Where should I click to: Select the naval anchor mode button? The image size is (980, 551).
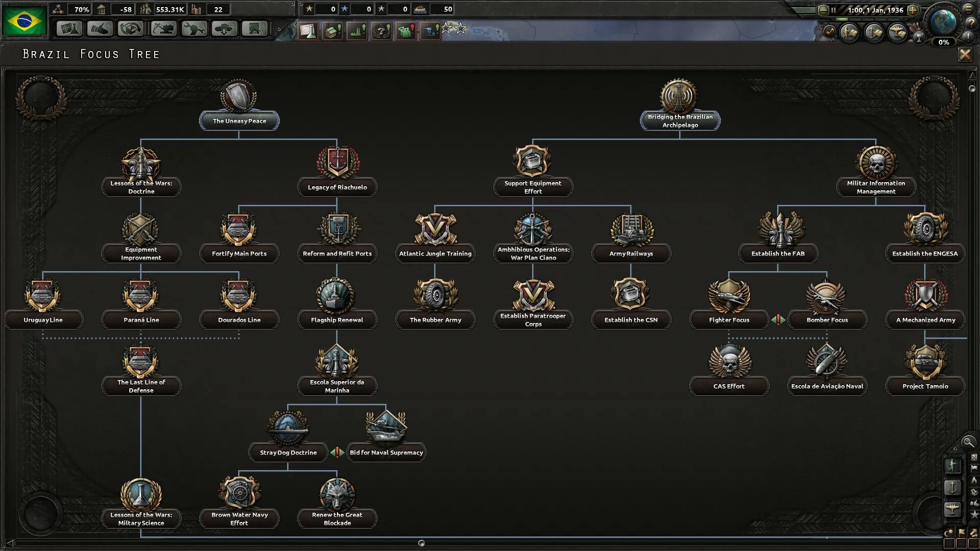point(952,487)
